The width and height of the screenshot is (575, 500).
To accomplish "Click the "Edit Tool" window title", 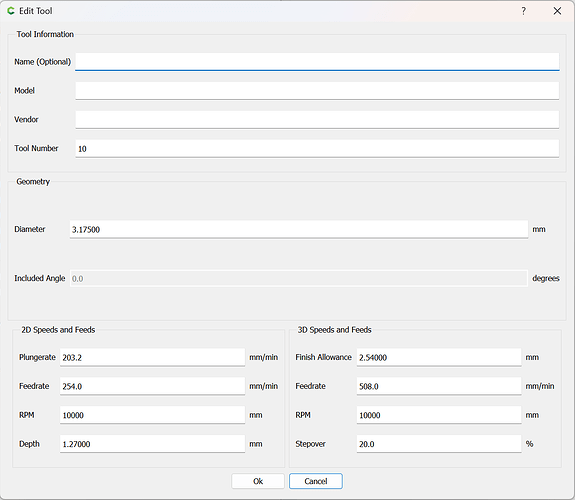I will [36, 11].
